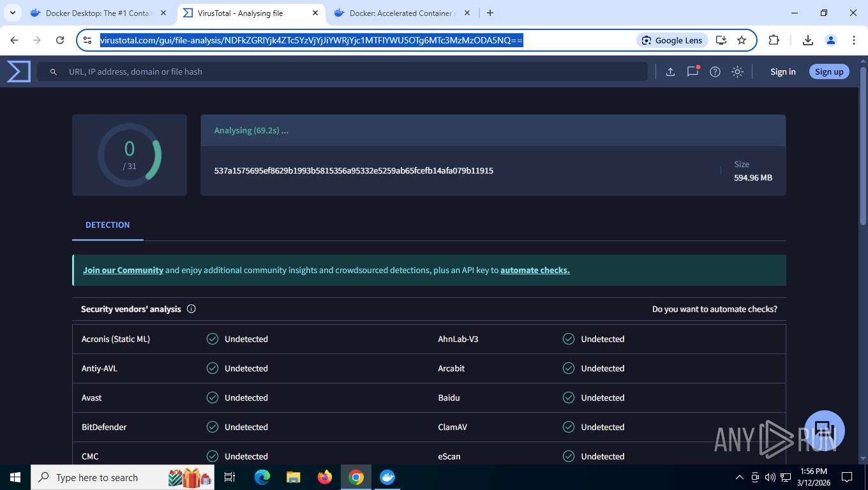Viewport: 868px width, 490px height.
Task: Click the Antiy-AVL vendor name
Action: (x=100, y=368)
